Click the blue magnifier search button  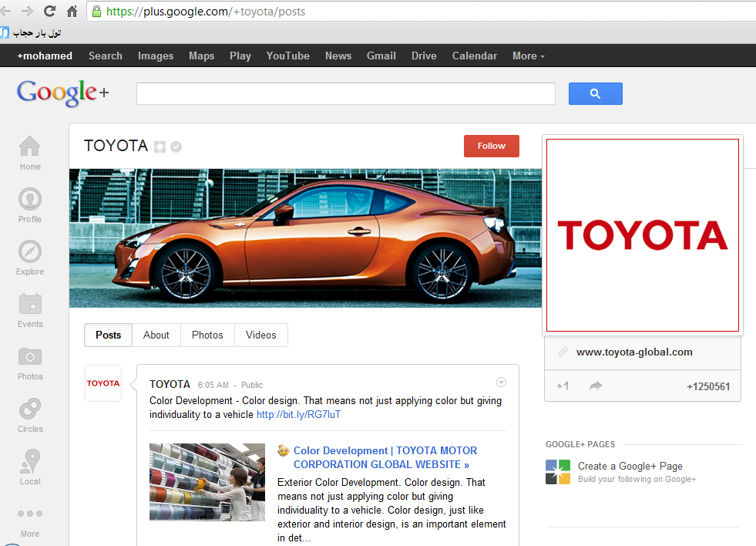tap(596, 93)
